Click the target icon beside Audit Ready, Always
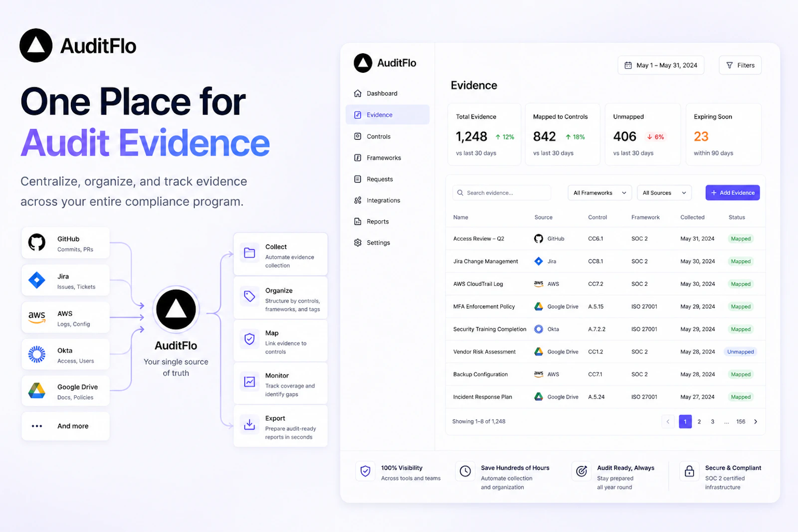 coord(582,471)
